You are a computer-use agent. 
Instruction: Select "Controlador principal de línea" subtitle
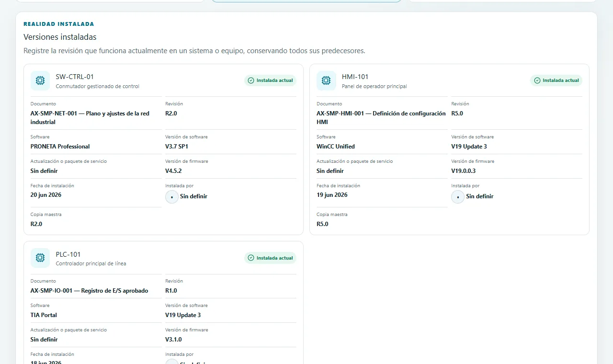(91, 264)
